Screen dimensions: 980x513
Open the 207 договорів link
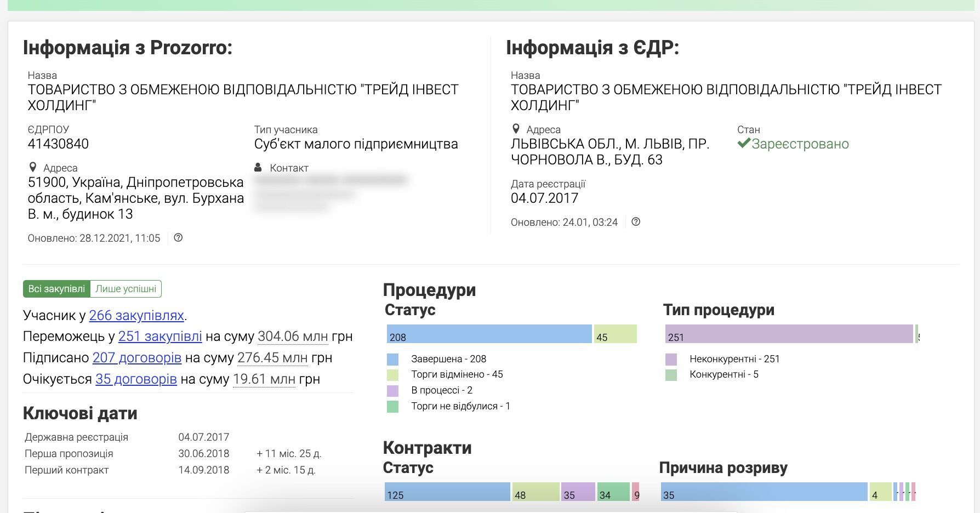(137, 357)
